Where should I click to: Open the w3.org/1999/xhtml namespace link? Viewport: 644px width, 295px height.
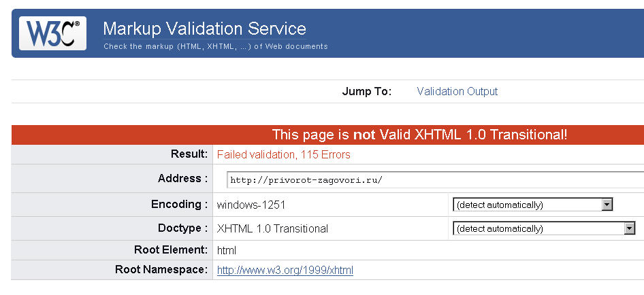285,270
